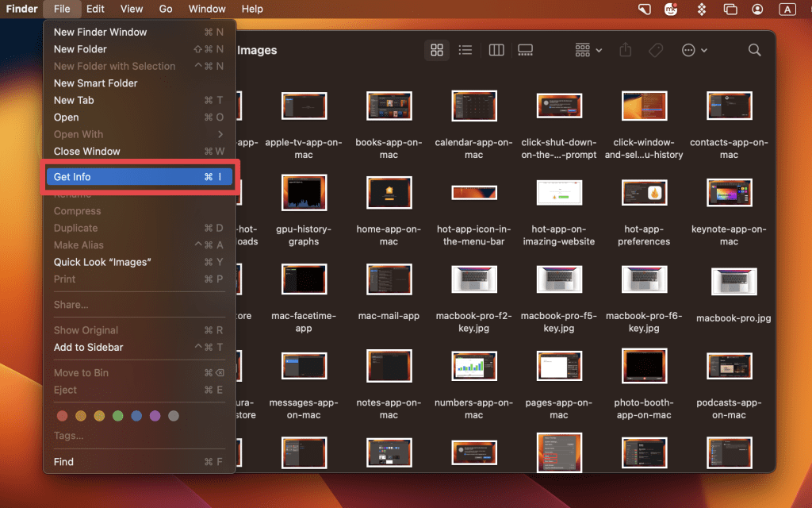Apply the blue colour tag
The width and height of the screenshot is (812, 508).
[x=136, y=416]
